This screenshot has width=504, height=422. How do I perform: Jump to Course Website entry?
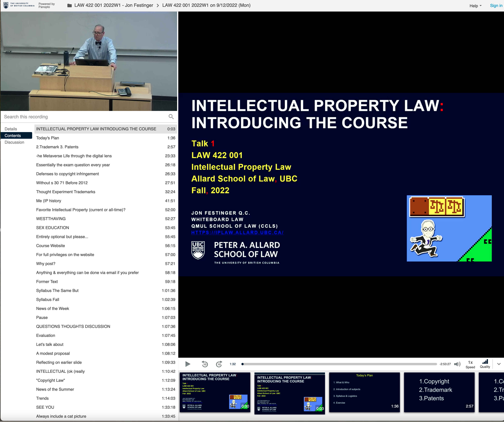click(x=106, y=246)
